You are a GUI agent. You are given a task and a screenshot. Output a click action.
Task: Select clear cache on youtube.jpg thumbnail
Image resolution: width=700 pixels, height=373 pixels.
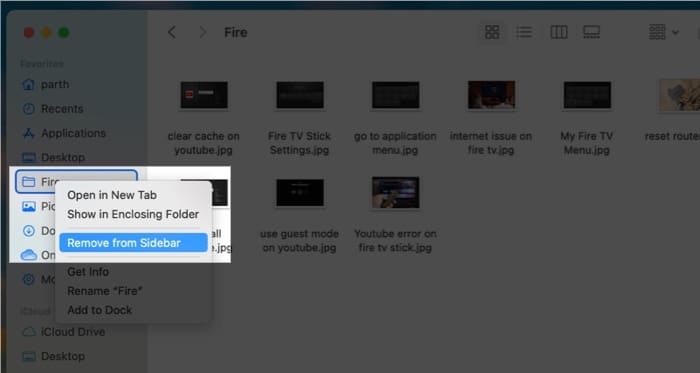click(204, 95)
